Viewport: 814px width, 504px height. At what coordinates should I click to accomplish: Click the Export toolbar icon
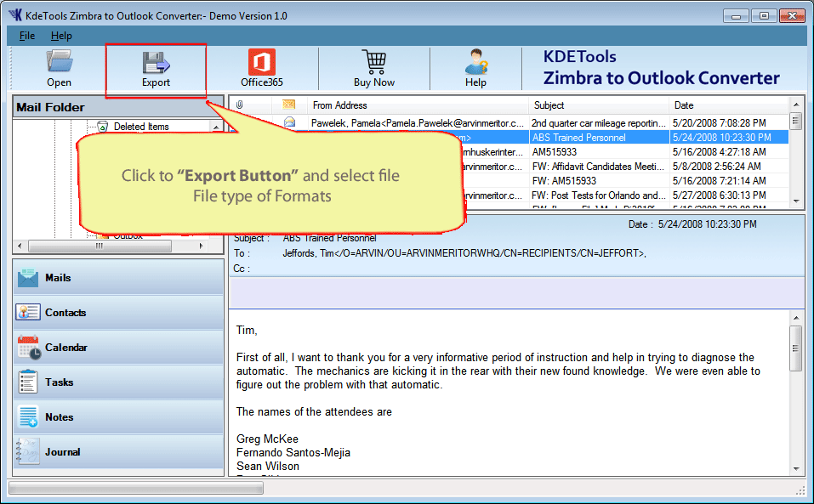(x=156, y=62)
